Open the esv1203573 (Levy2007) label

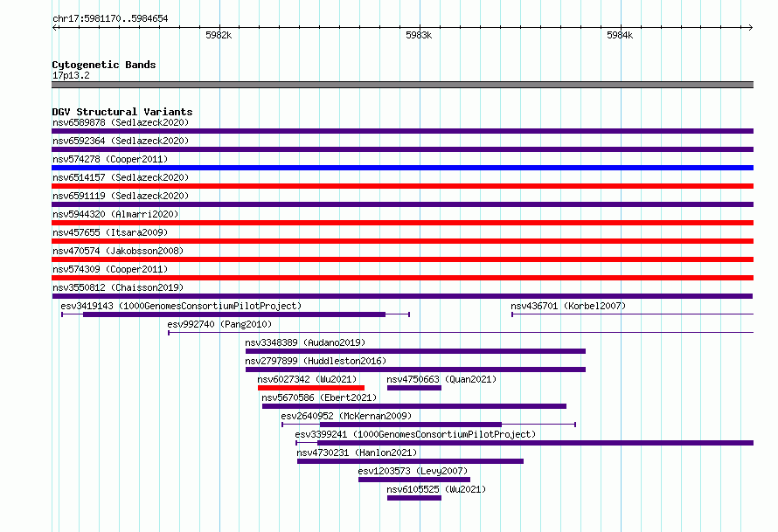[413, 471]
